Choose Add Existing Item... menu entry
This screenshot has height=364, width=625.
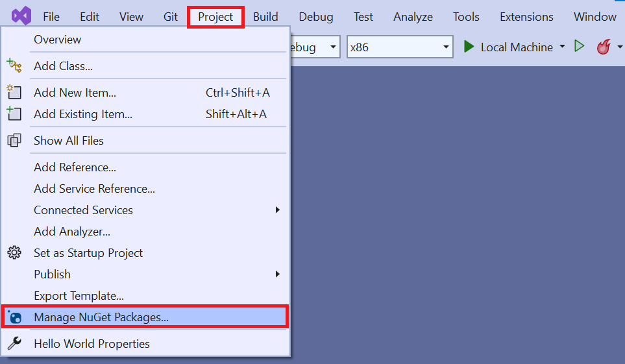tap(145, 114)
